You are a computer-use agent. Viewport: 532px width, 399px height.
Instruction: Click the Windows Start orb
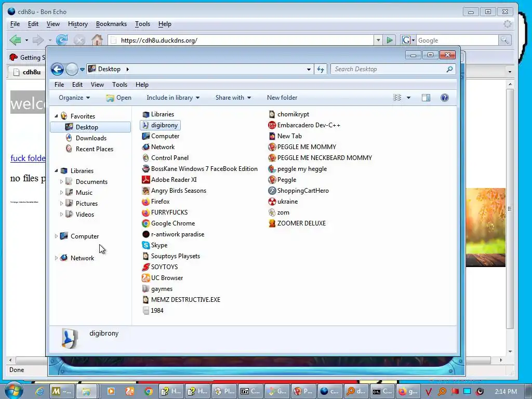[x=14, y=391]
